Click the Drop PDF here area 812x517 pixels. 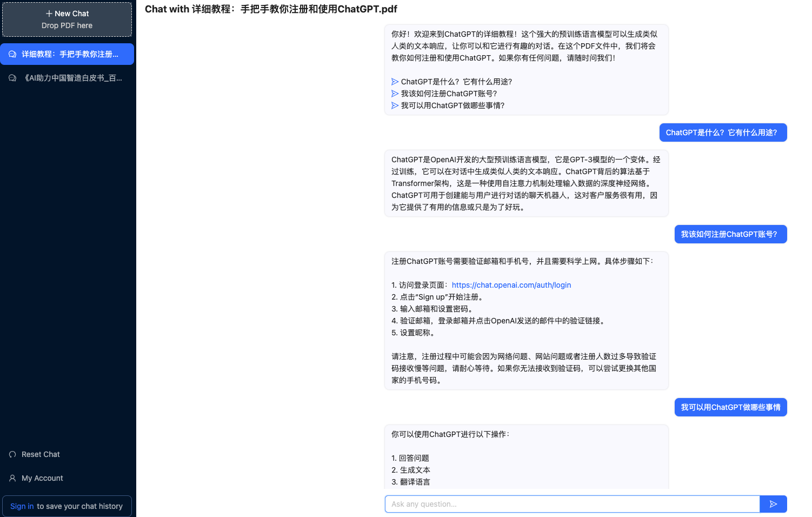(66, 25)
